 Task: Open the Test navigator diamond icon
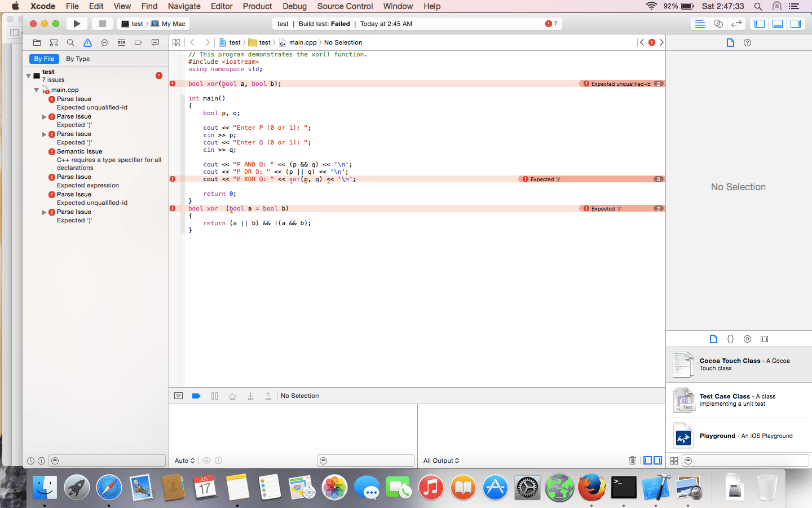(x=104, y=42)
